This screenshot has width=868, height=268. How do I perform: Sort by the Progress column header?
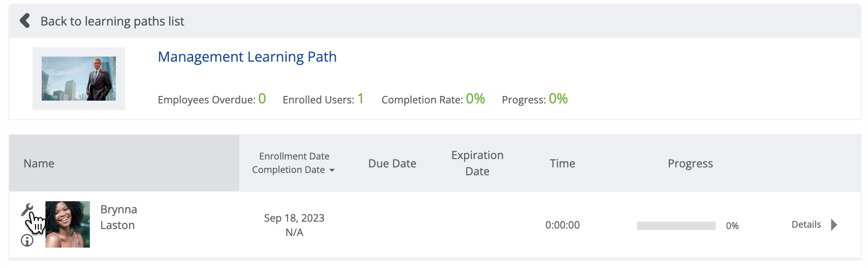[x=690, y=163]
